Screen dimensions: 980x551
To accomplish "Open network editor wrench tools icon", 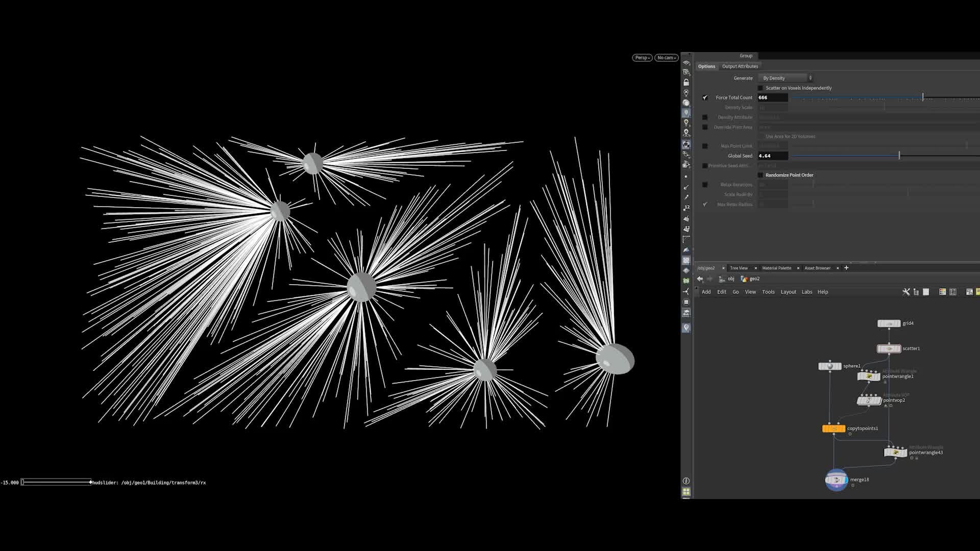I will pyautogui.click(x=906, y=292).
